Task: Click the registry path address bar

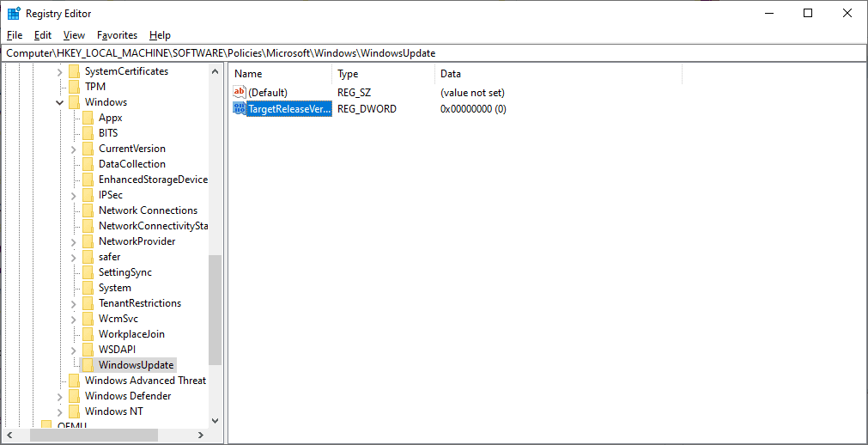Action: point(434,53)
